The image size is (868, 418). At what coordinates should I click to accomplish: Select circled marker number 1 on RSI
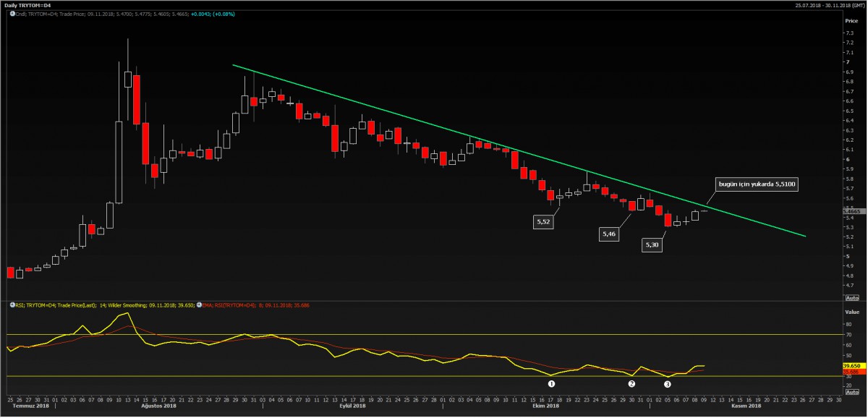[551, 384]
